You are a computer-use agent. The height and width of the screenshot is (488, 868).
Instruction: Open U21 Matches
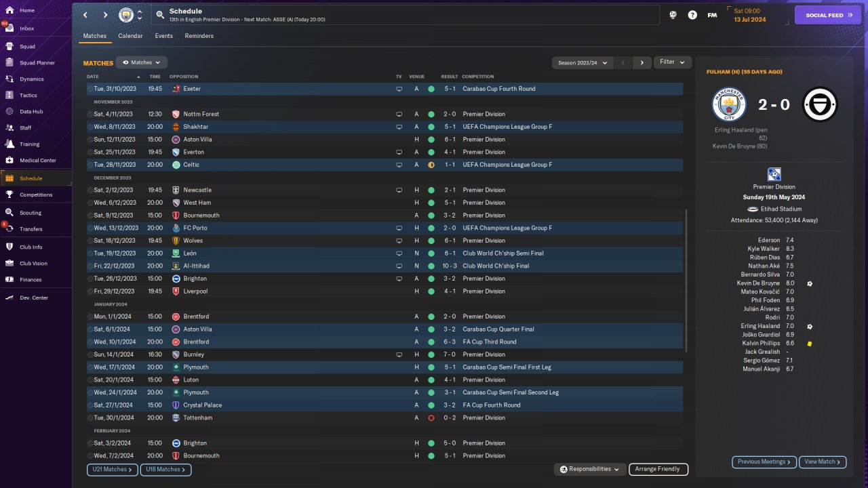(x=113, y=469)
